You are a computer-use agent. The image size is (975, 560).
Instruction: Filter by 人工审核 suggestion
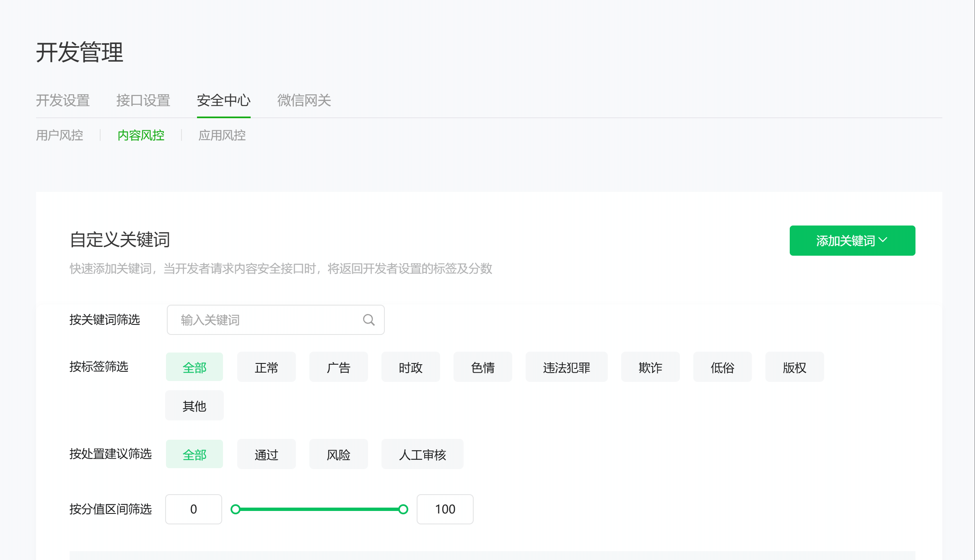pos(422,454)
